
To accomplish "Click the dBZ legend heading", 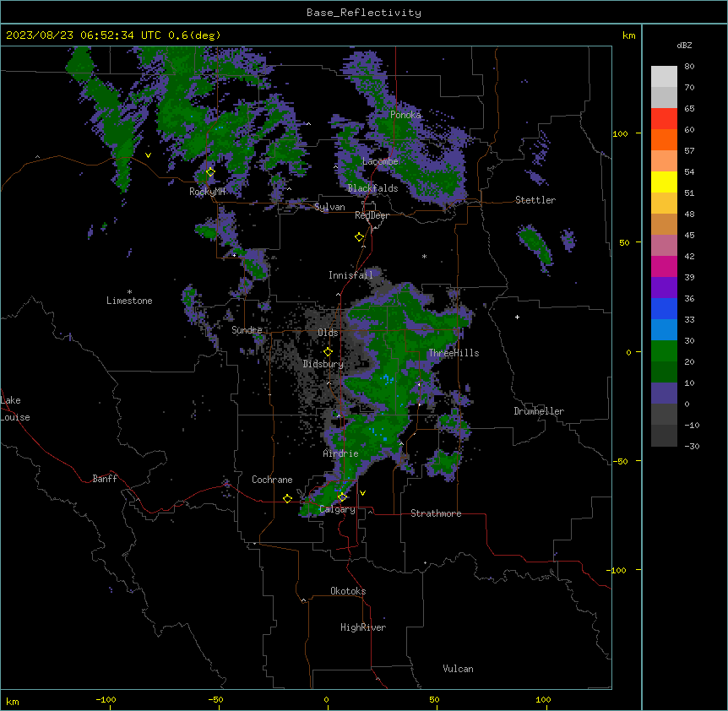I will [684, 45].
